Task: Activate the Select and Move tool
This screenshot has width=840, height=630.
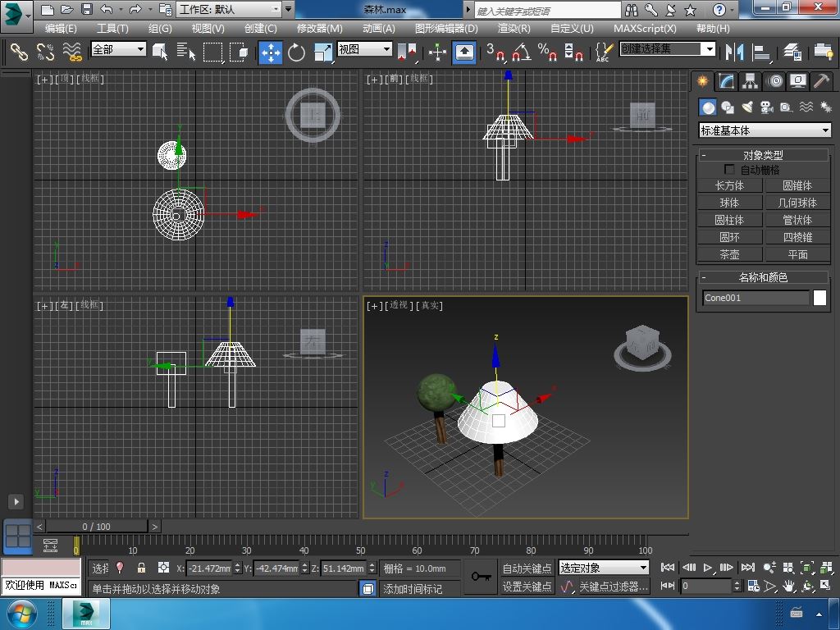Action: 271,52
